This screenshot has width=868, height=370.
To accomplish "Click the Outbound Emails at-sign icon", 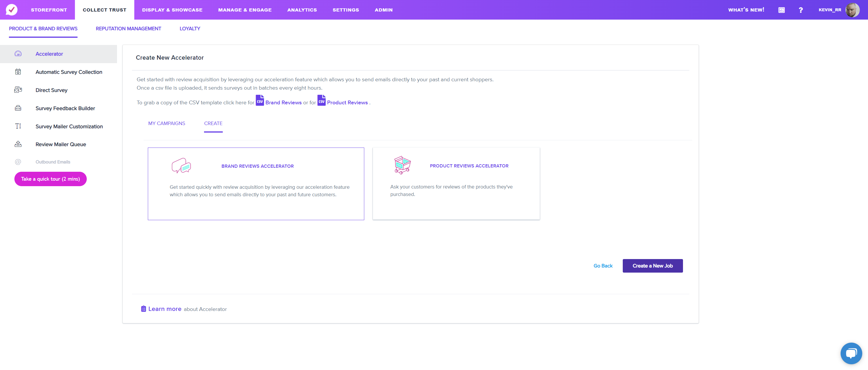I will click(x=18, y=162).
